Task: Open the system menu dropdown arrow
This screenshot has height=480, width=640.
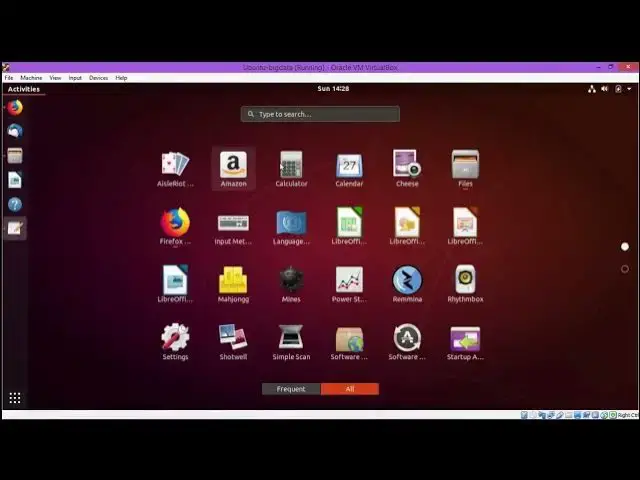Action: click(x=629, y=89)
